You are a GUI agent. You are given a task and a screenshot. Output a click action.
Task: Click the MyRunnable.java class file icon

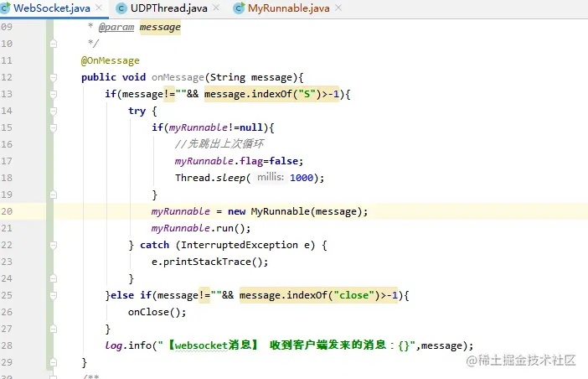click(x=239, y=8)
